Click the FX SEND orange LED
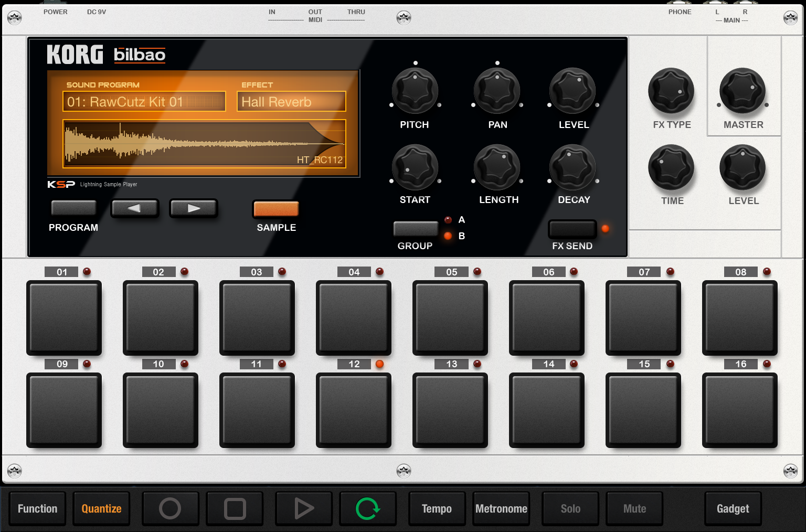 click(x=605, y=228)
